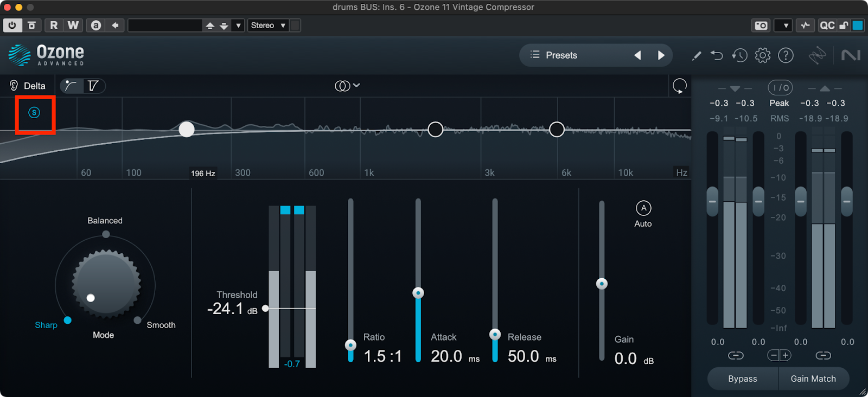
Task: Go to the next preset arrow
Action: [661, 55]
